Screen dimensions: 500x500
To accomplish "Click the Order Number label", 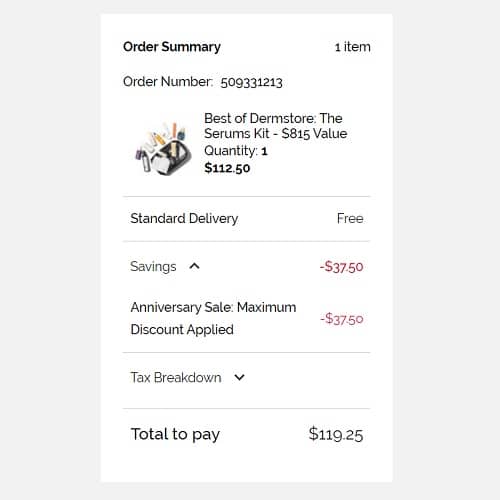I will (168, 82).
